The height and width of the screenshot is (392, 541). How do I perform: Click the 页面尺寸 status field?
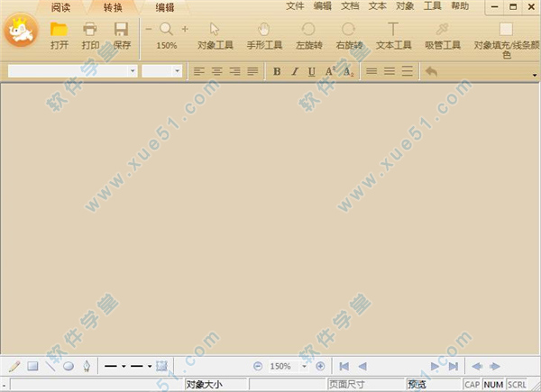coord(365,384)
